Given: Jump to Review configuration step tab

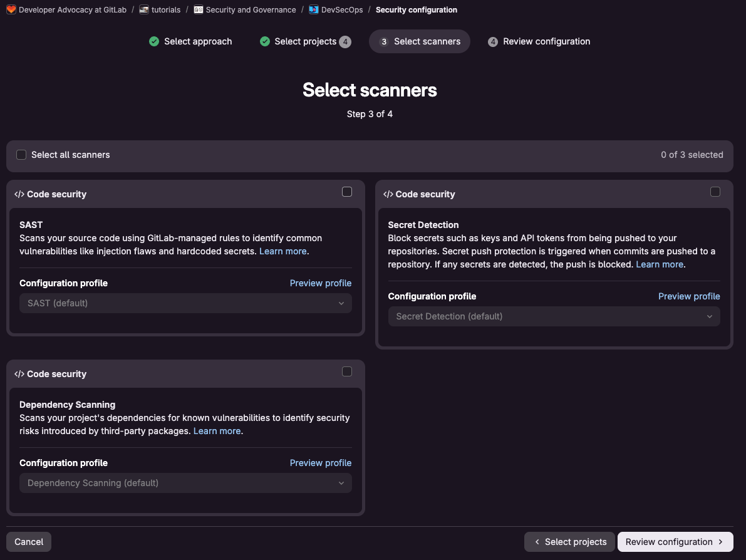Looking at the screenshot, I should [x=539, y=41].
